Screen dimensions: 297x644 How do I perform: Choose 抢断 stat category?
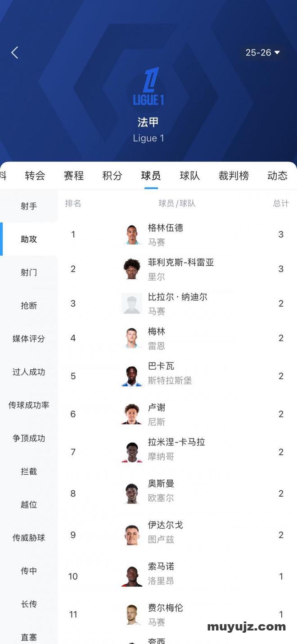click(29, 306)
